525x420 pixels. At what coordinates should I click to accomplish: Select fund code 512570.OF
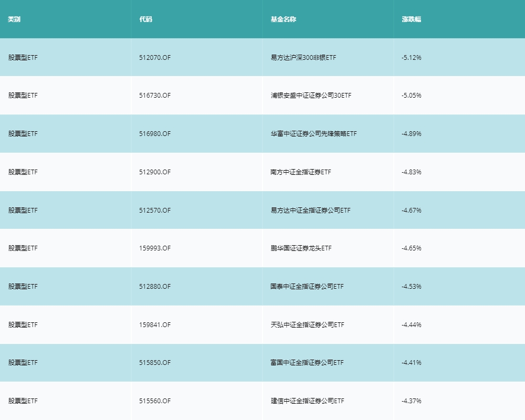(155, 211)
